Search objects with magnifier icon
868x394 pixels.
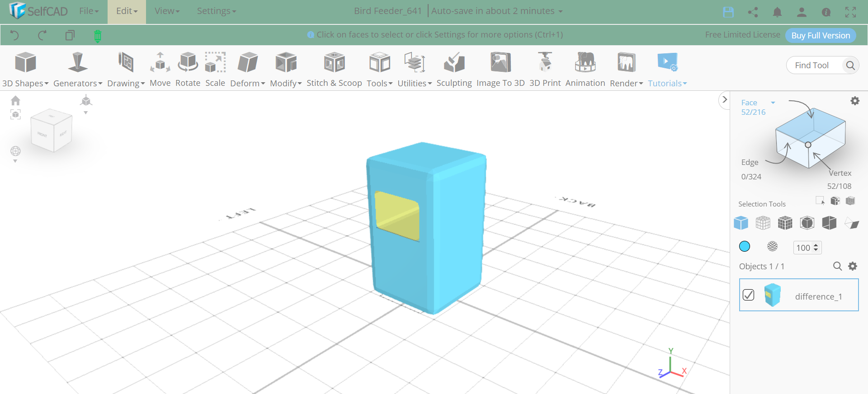pyautogui.click(x=837, y=266)
